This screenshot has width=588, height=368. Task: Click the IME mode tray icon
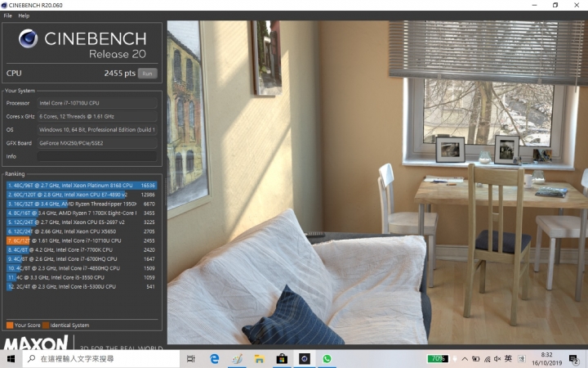522,359
